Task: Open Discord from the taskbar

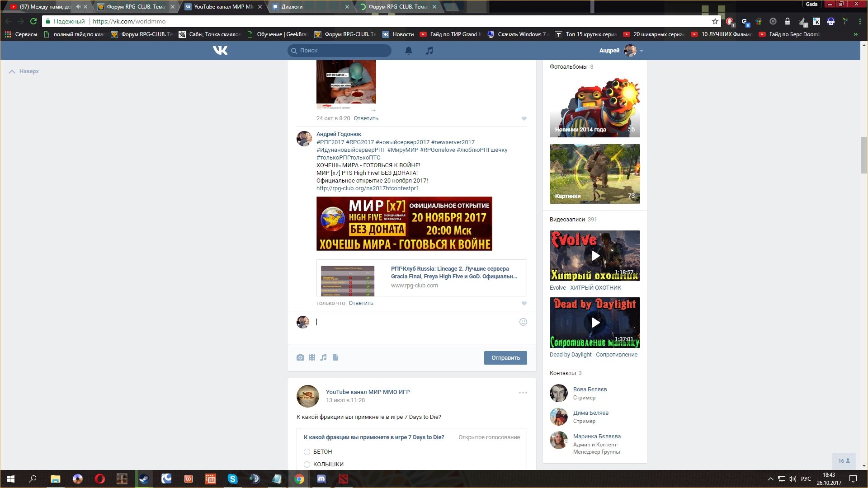Action: click(321, 479)
